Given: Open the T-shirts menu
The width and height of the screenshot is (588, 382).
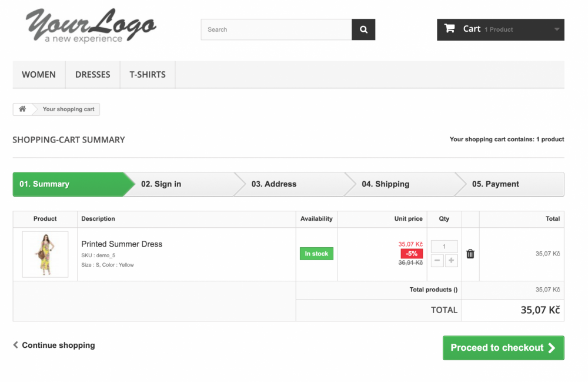Looking at the screenshot, I should click(x=148, y=75).
